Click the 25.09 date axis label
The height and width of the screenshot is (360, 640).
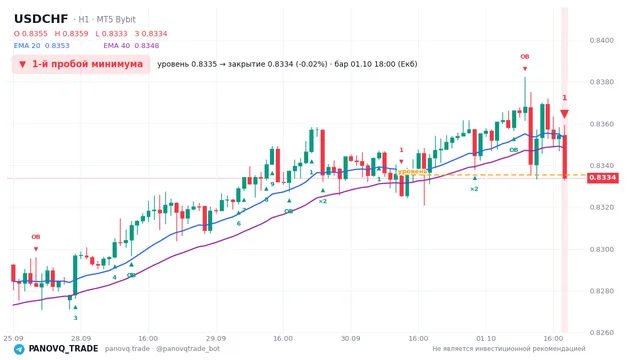13,338
